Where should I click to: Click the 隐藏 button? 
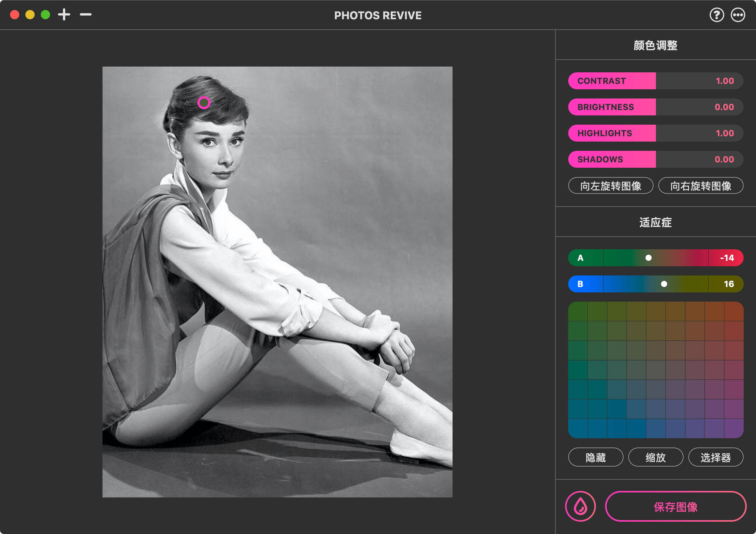(x=596, y=457)
